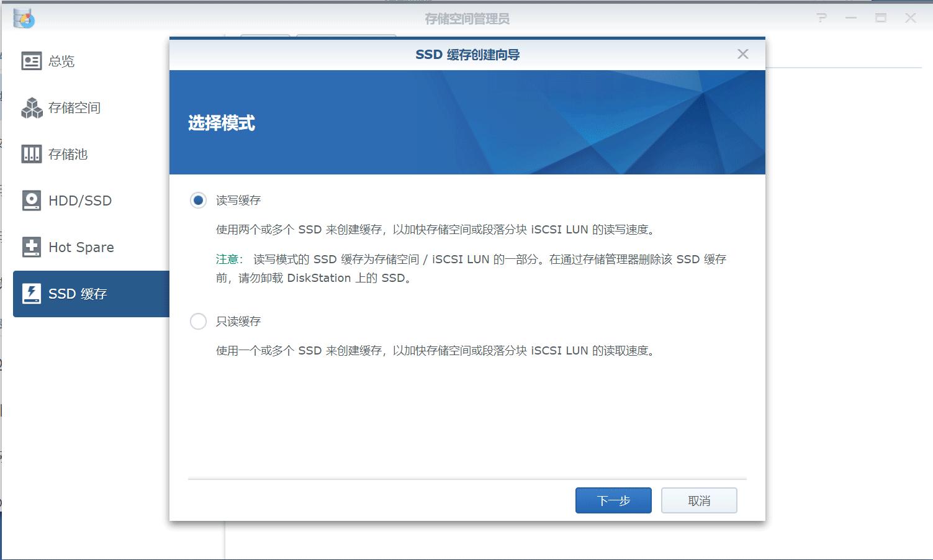Select the 只读缓存 radio button
The image size is (933, 560).
197,321
